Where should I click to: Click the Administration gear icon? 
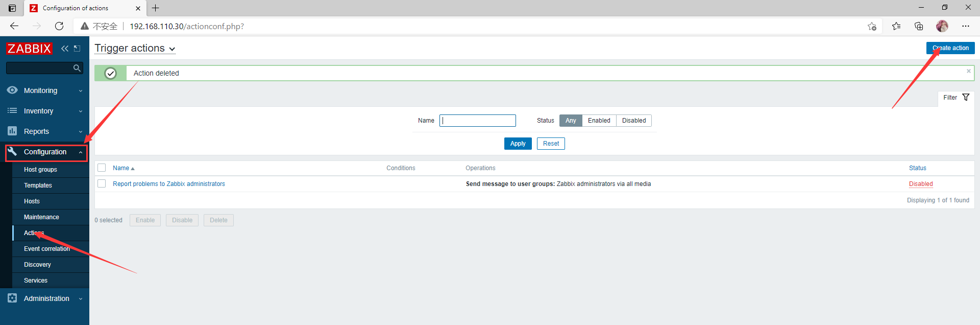pos(12,298)
